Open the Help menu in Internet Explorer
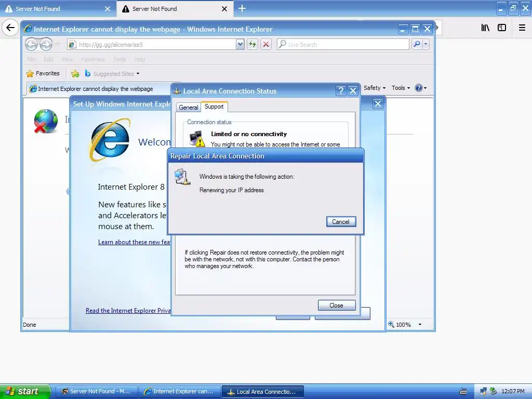Screen dimensions: 532x399 pyautogui.click(x=139, y=59)
